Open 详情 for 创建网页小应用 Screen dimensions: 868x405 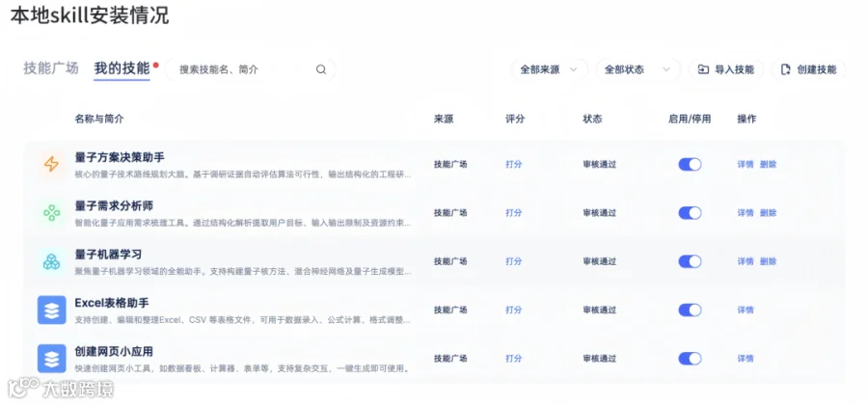pyautogui.click(x=746, y=359)
